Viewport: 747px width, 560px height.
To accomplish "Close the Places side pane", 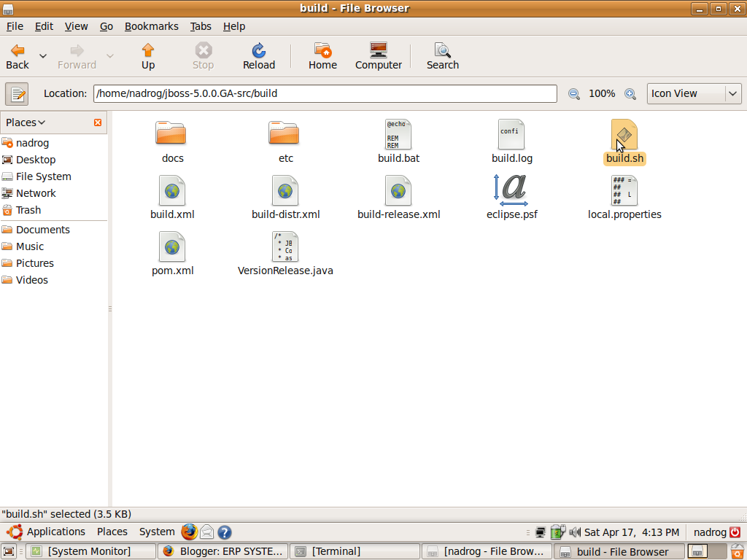I will [98, 122].
